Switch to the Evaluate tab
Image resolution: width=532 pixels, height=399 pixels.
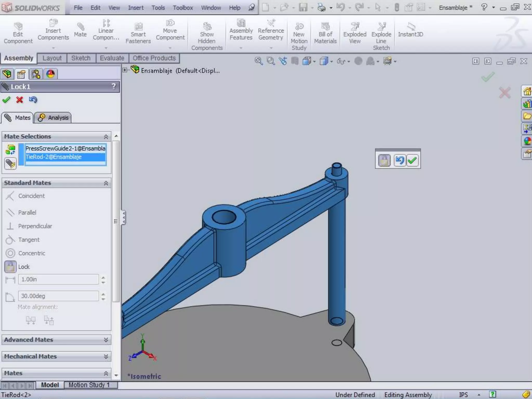pyautogui.click(x=112, y=58)
